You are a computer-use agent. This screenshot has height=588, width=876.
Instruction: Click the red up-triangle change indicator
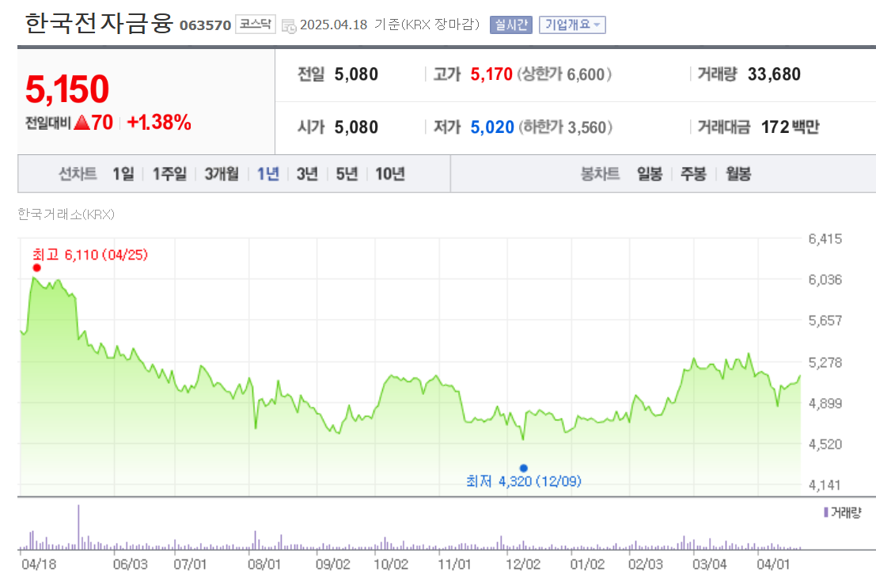pos(82,122)
